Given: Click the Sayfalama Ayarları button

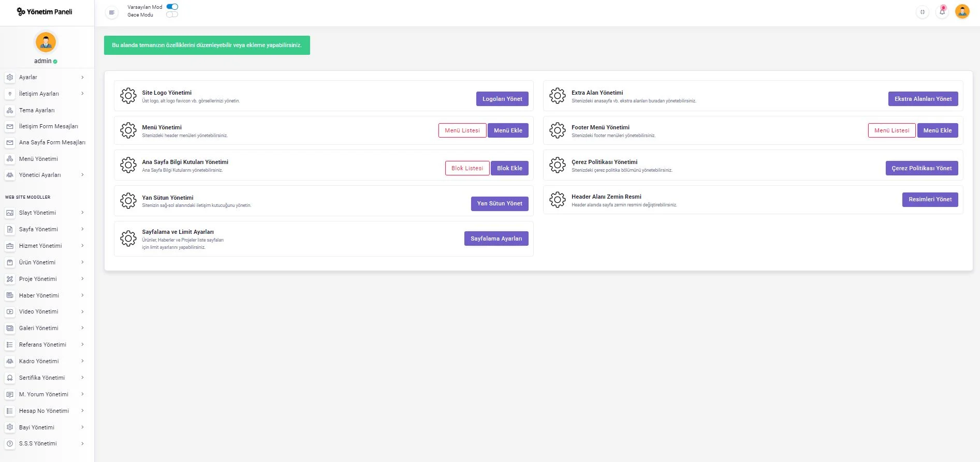Looking at the screenshot, I should tap(496, 239).
